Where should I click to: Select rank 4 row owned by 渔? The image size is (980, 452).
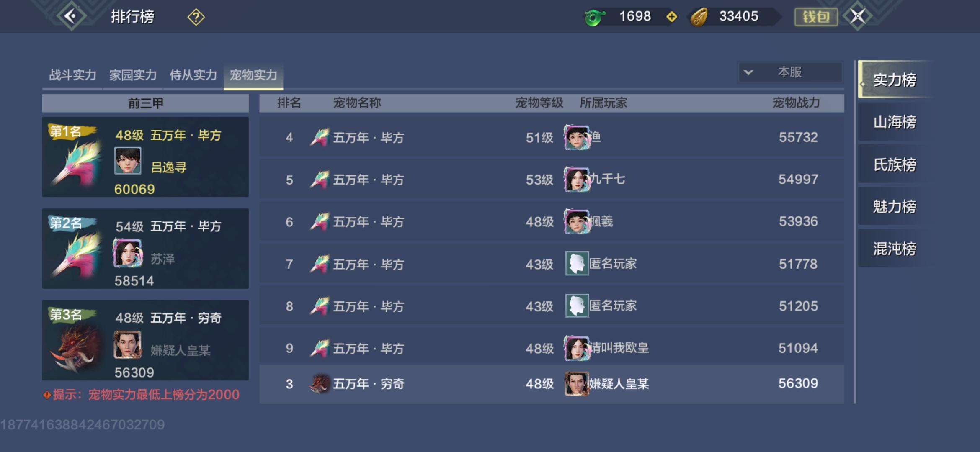coord(552,137)
